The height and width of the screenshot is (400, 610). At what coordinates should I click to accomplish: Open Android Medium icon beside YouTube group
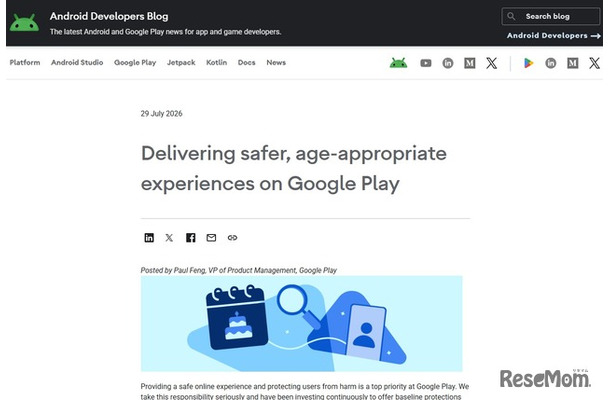coord(470,63)
